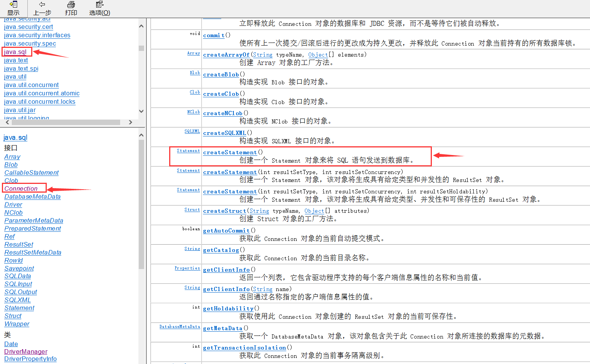This screenshot has height=364, width=590.
Task: Open the SQLInput interface link
Action: click(x=18, y=284)
